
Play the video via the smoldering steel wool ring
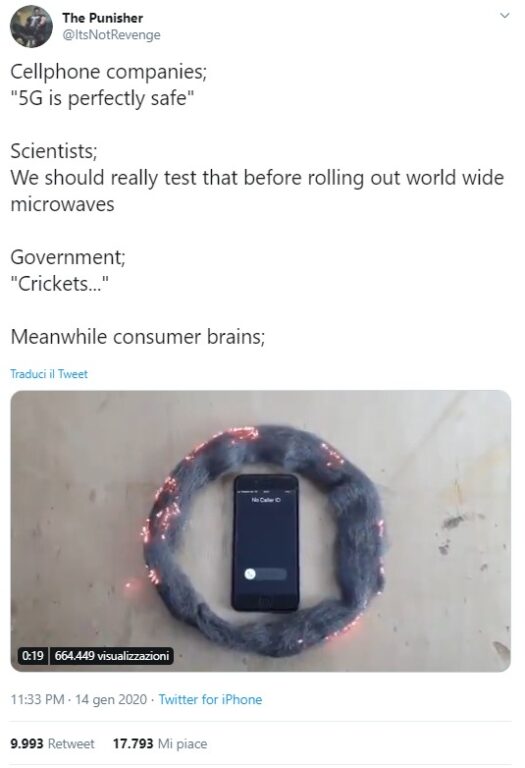click(x=265, y=540)
